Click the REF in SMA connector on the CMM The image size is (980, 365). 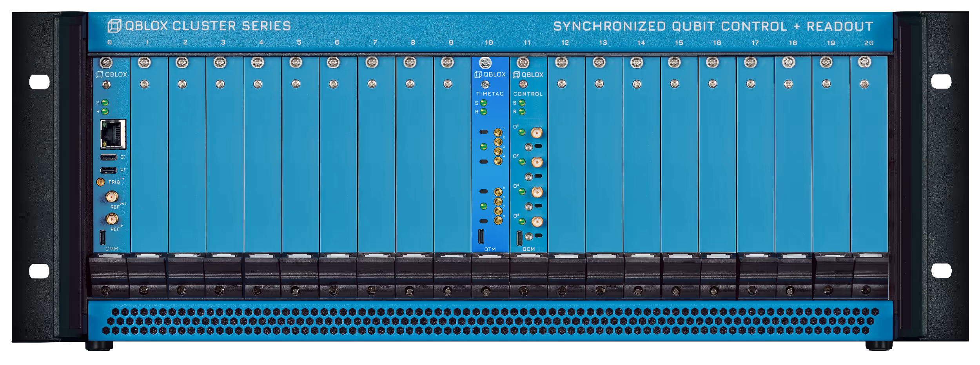coord(112,219)
